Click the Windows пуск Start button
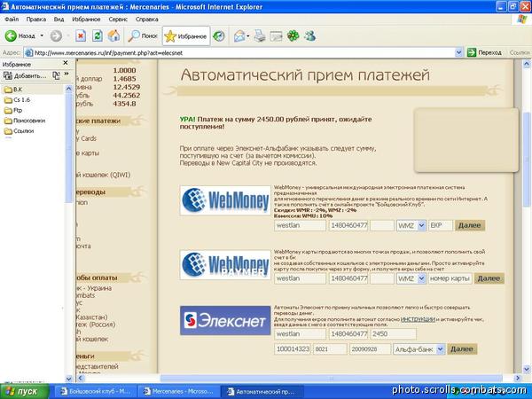This screenshot has width=532, height=399. [x=23, y=392]
